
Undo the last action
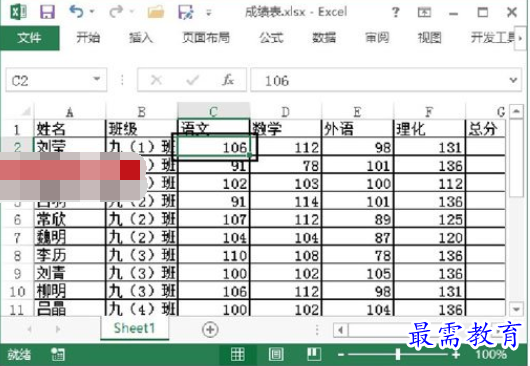76,12
